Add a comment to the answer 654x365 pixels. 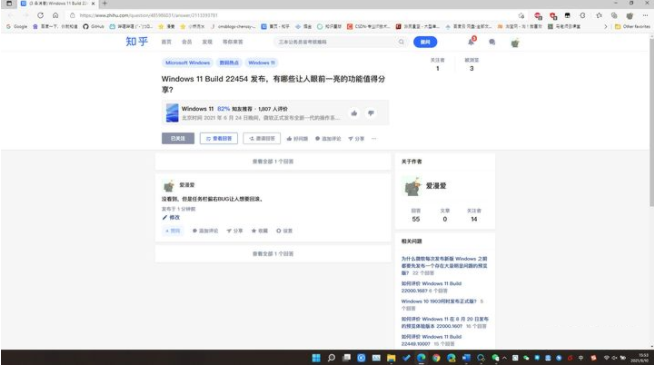(x=205, y=231)
